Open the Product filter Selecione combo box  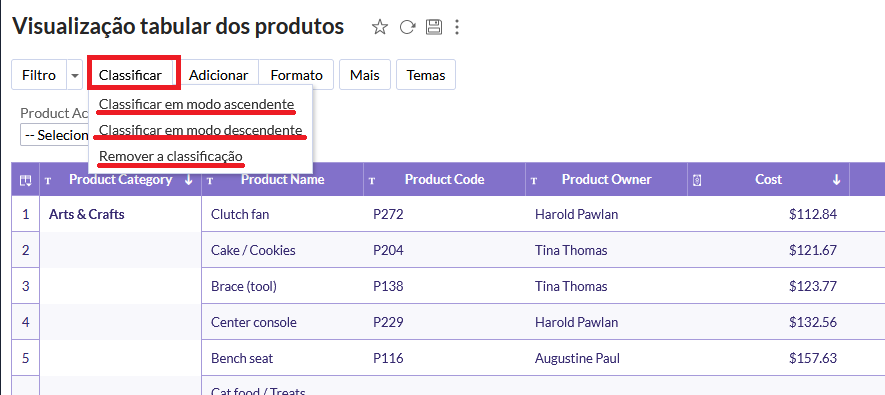[x=55, y=135]
